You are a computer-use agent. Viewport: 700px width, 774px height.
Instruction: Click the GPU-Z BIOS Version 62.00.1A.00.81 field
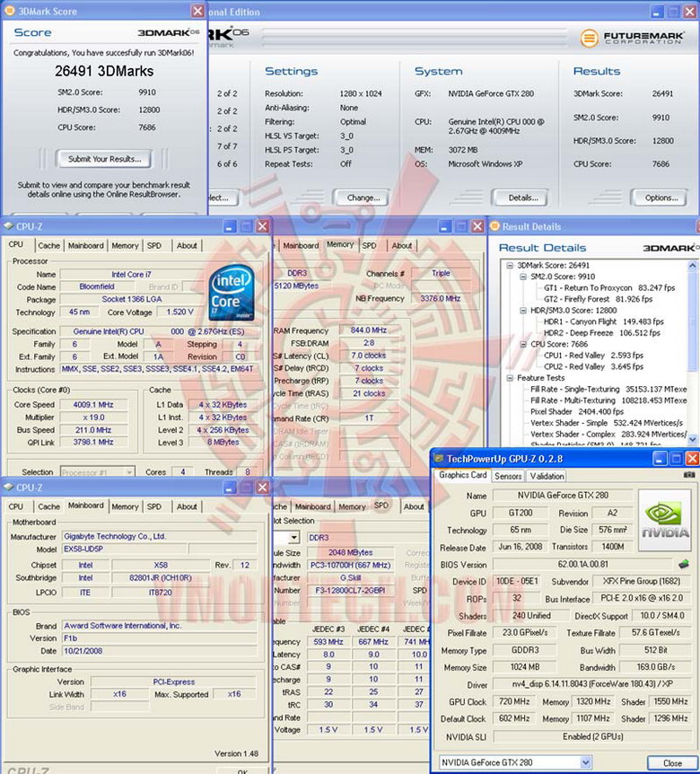582,564
